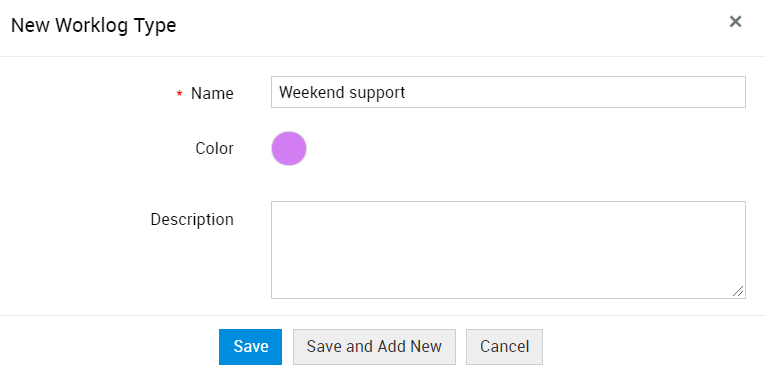
Task: Click the New Worklog Type title
Action: [93, 25]
